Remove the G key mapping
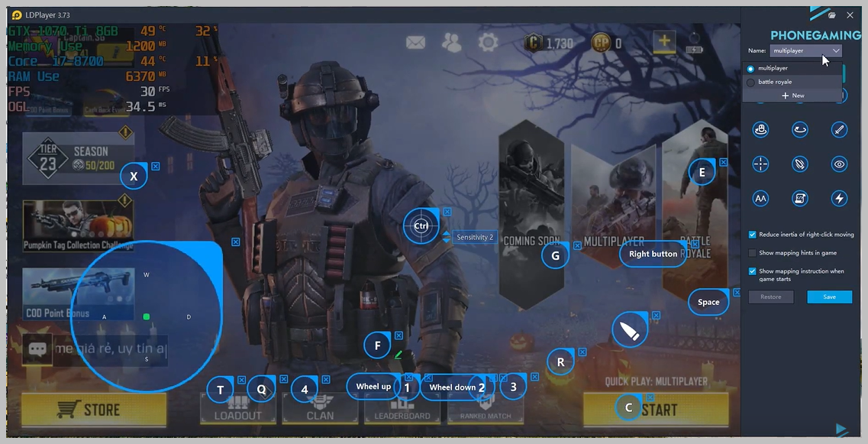Viewport: 868px width, 444px height. [x=577, y=245]
